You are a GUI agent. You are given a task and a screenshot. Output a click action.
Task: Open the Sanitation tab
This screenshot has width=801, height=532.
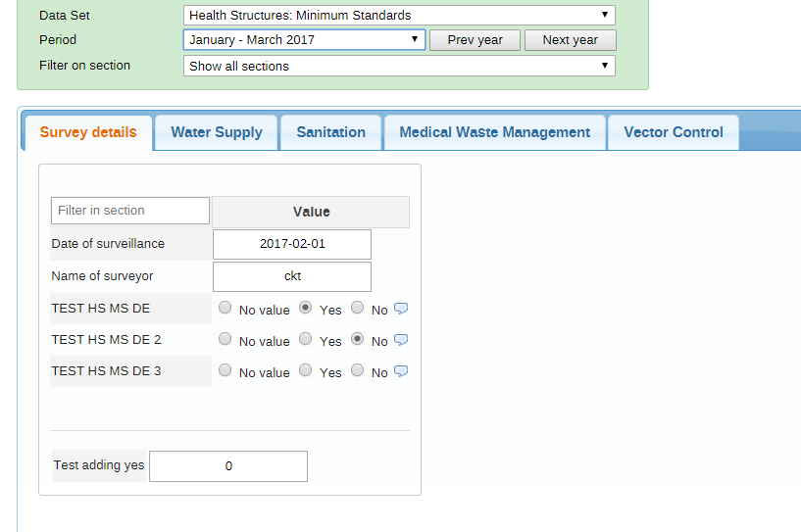pyautogui.click(x=331, y=132)
